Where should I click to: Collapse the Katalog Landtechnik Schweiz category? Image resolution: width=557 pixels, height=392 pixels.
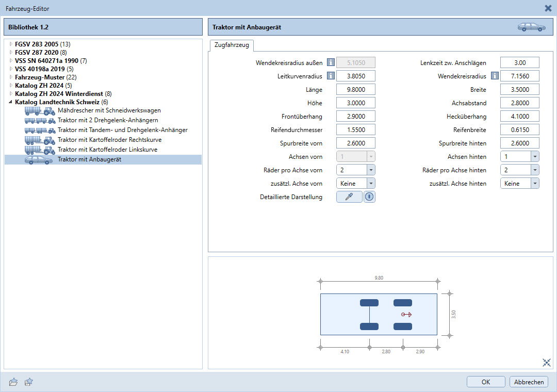coord(11,102)
